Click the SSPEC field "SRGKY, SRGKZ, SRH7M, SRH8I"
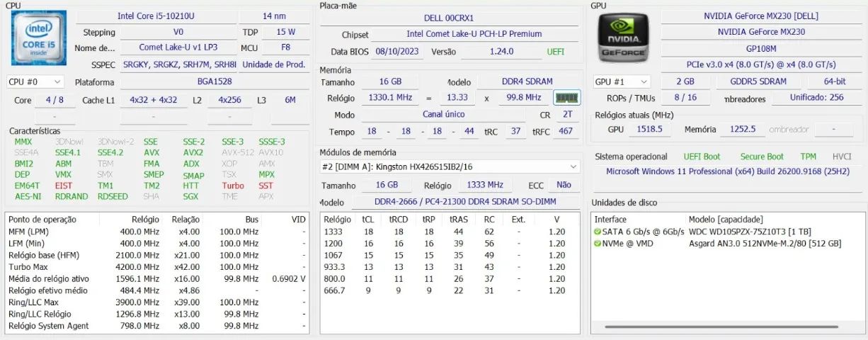Viewport: 868px width, 340px height. point(179,64)
